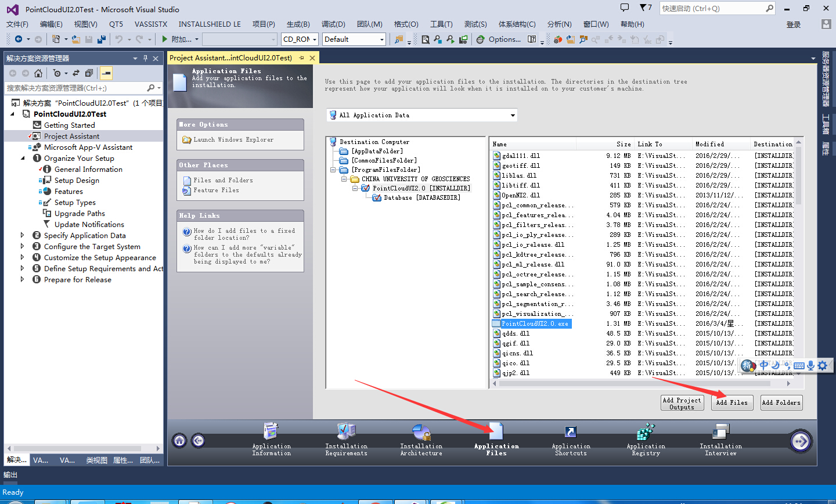Click the Open File folder toolbar icon
This screenshot has height=504, width=836.
coord(75,39)
